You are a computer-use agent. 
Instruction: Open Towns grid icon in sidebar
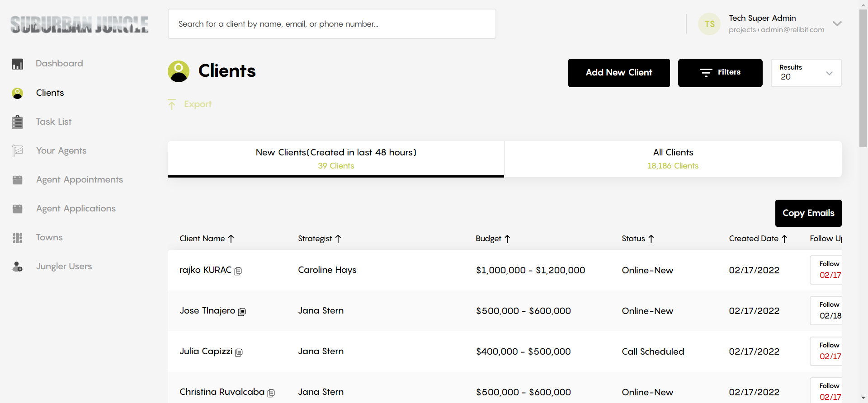tap(17, 238)
